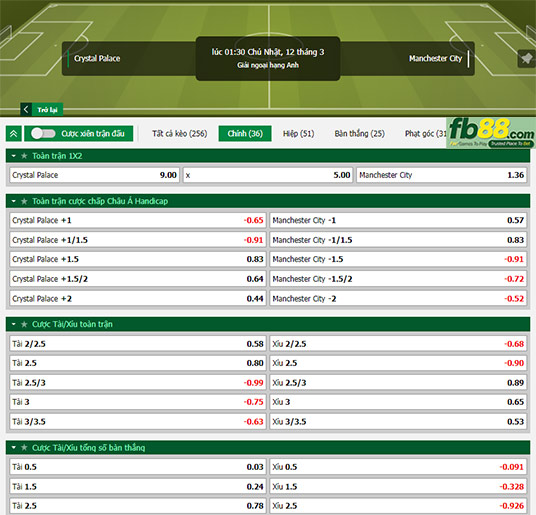Image resolution: width=536 pixels, height=515 pixels.
Task: Choose the draw X at 5.00
Action: (268, 175)
